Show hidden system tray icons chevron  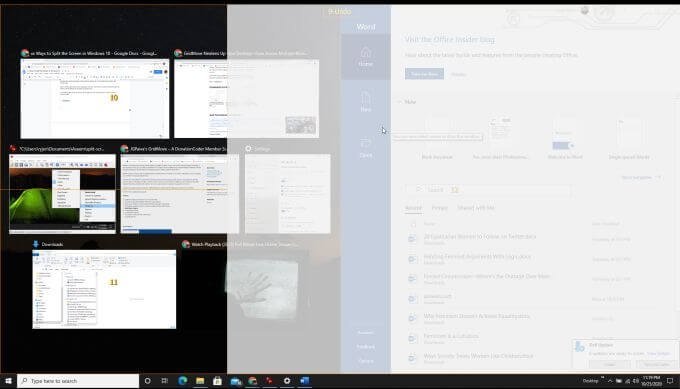610,381
